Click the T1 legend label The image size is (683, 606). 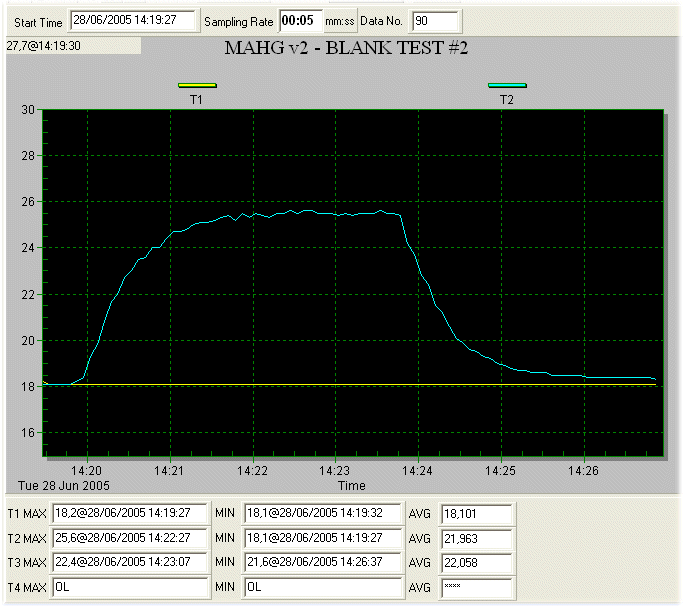click(x=196, y=100)
